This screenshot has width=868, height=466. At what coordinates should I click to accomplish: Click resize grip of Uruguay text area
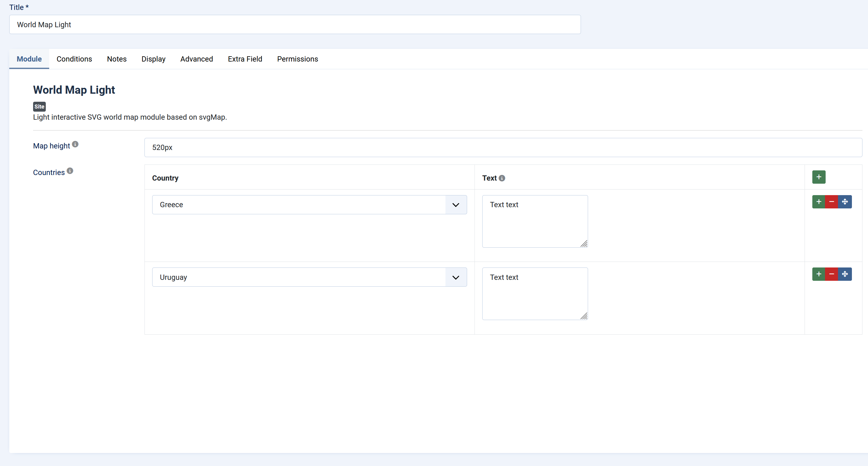[584, 316]
